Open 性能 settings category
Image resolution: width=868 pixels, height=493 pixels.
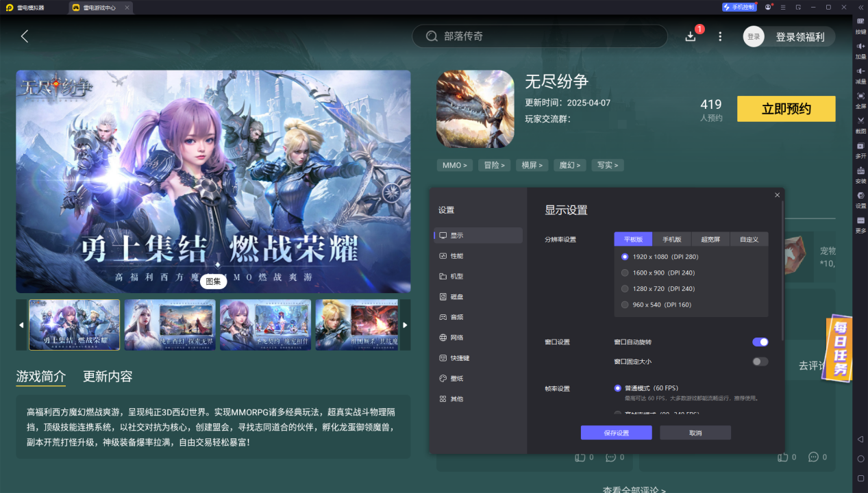coord(479,255)
